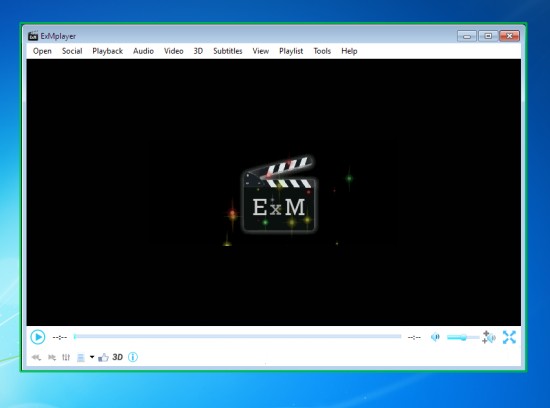Toggle the 3D button in toolbar
This screenshot has width=550, height=408.
pos(118,357)
